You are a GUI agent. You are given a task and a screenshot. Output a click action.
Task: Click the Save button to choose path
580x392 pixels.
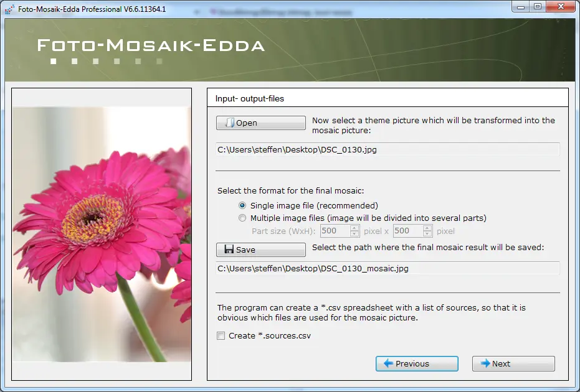(x=261, y=250)
